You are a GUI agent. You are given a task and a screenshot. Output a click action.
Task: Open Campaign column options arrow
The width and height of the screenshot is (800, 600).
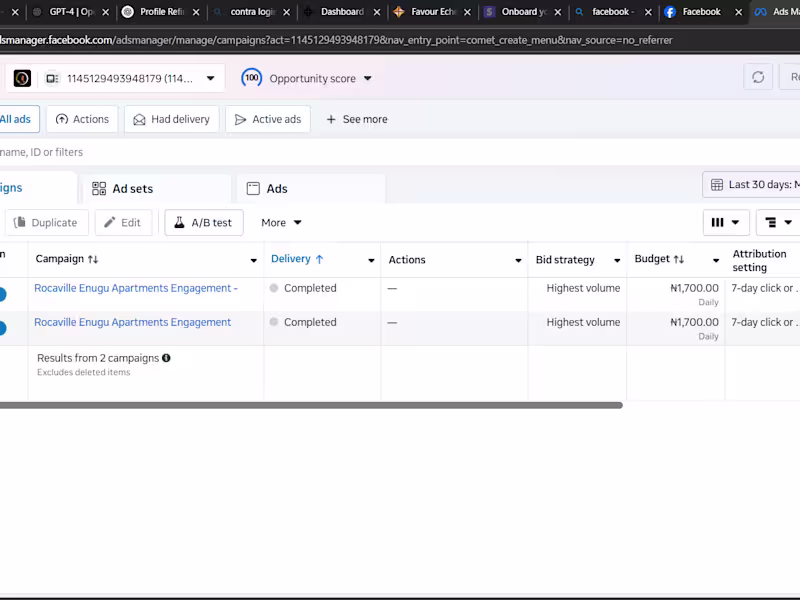click(254, 260)
